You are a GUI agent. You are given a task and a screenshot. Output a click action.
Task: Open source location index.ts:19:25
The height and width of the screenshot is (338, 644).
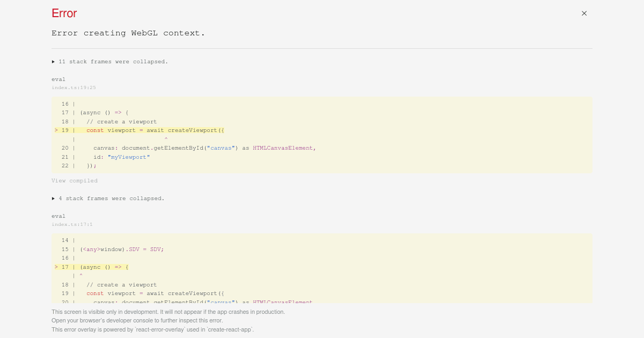(74, 87)
